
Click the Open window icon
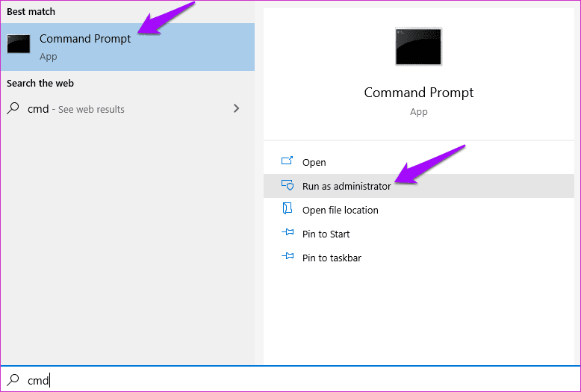tap(288, 161)
